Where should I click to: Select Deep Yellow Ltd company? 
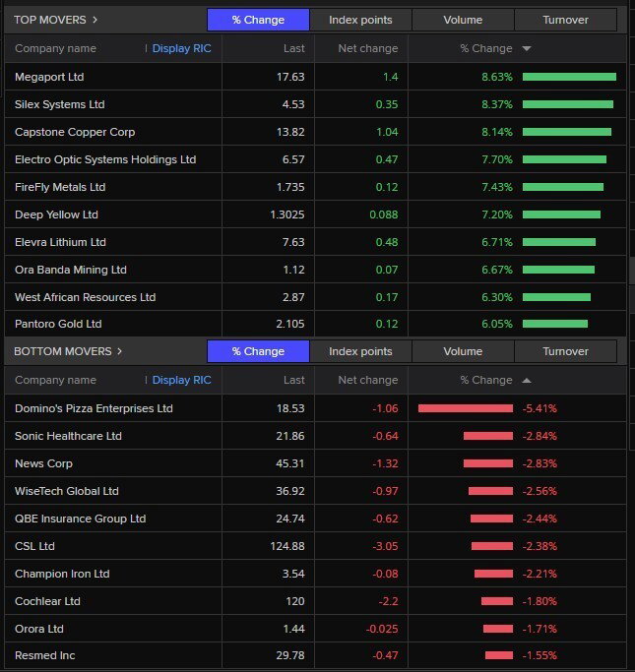coord(56,214)
